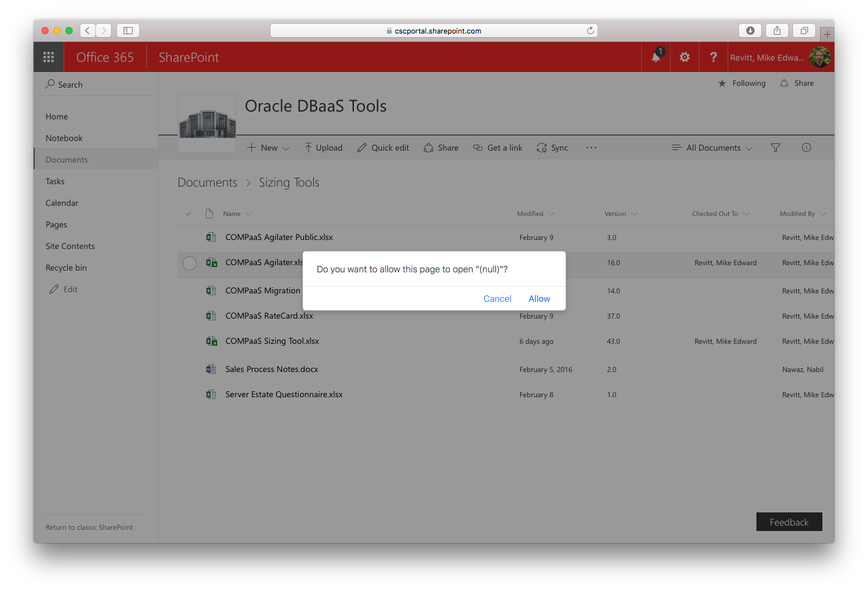Click the Word icon for Sales Process Notes.docx
868x591 pixels.
click(x=211, y=369)
